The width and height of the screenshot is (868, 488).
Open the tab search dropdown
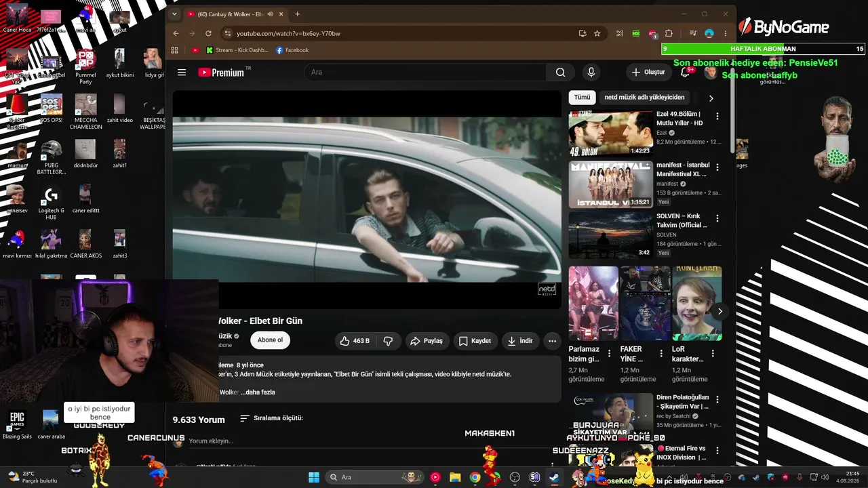tap(174, 14)
